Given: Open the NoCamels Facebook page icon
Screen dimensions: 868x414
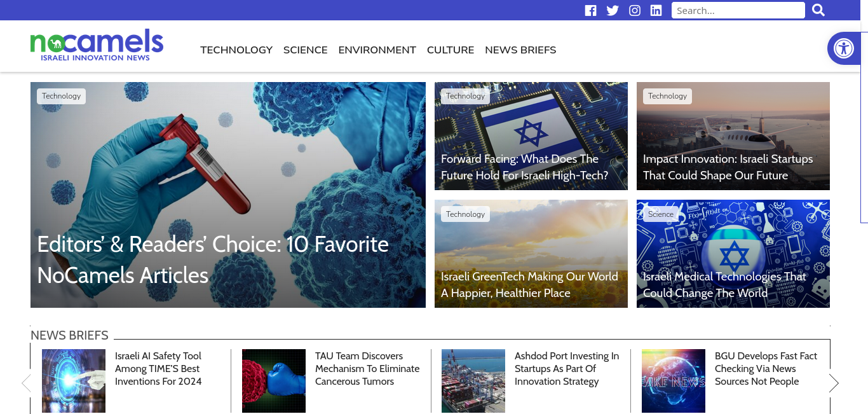Looking at the screenshot, I should [x=591, y=11].
